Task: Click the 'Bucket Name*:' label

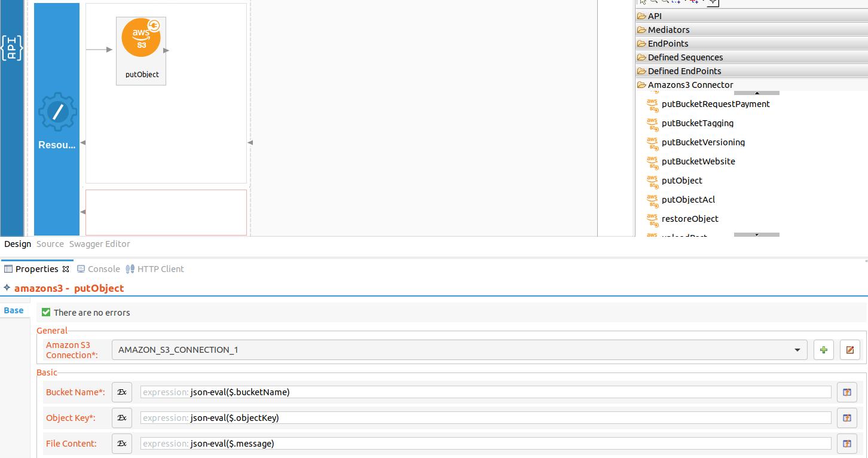Action: point(75,392)
